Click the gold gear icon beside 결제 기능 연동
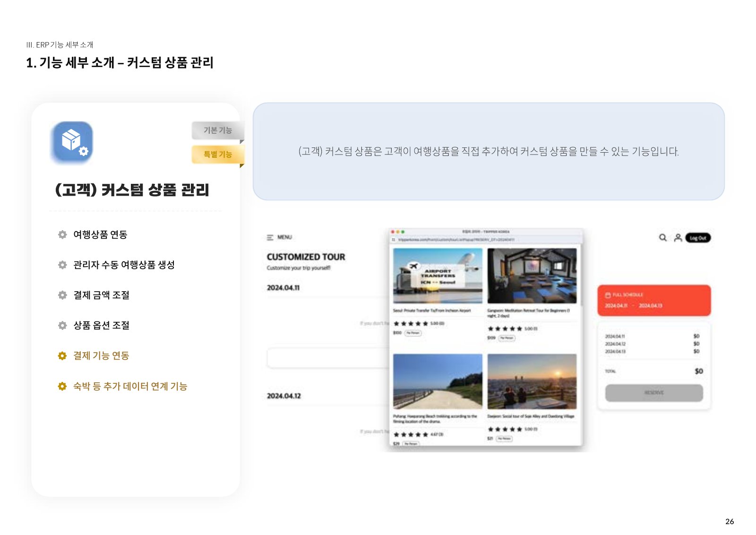This screenshot has width=756, height=535. pyautogui.click(x=62, y=355)
